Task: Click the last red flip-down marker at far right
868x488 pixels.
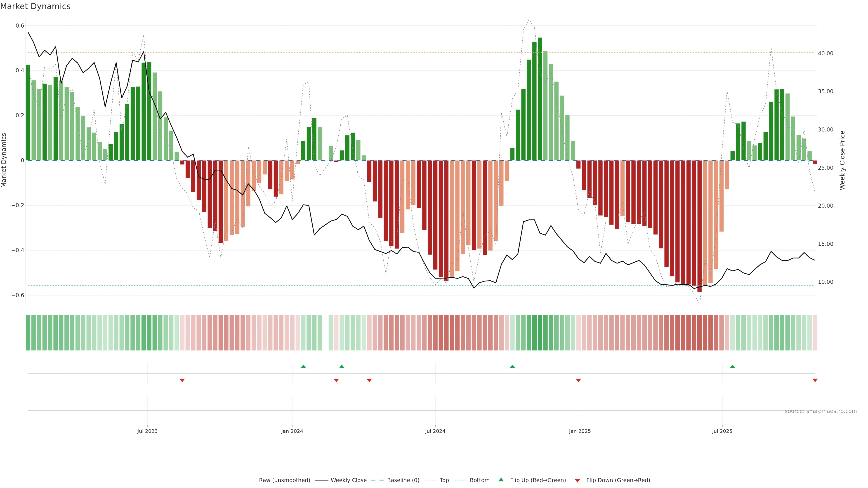Action: [815, 380]
